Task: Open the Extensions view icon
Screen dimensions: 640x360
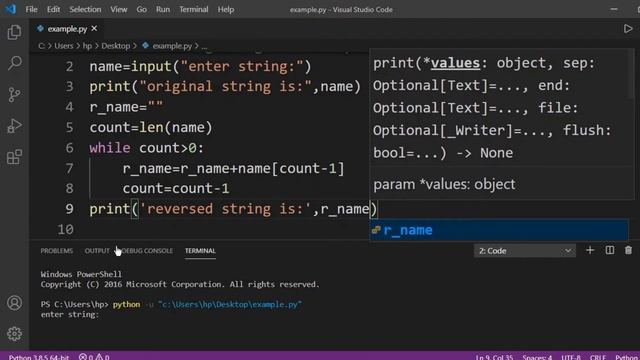Action: (x=14, y=157)
